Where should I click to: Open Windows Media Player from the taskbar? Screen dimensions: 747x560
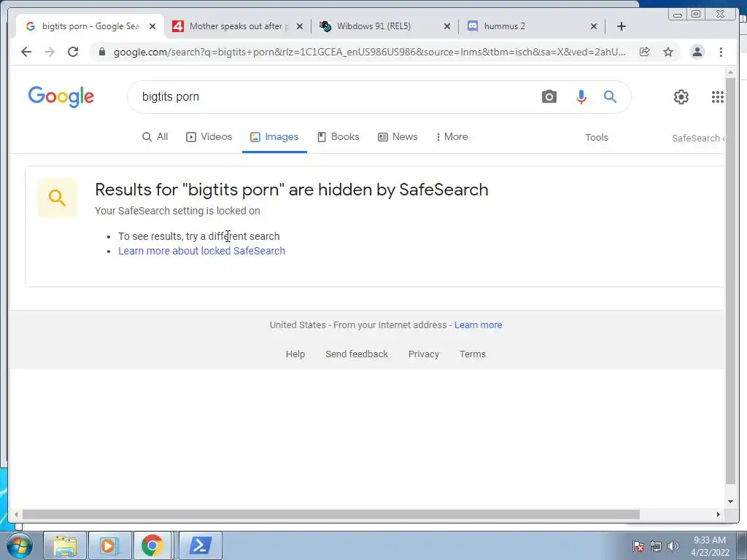(x=109, y=545)
